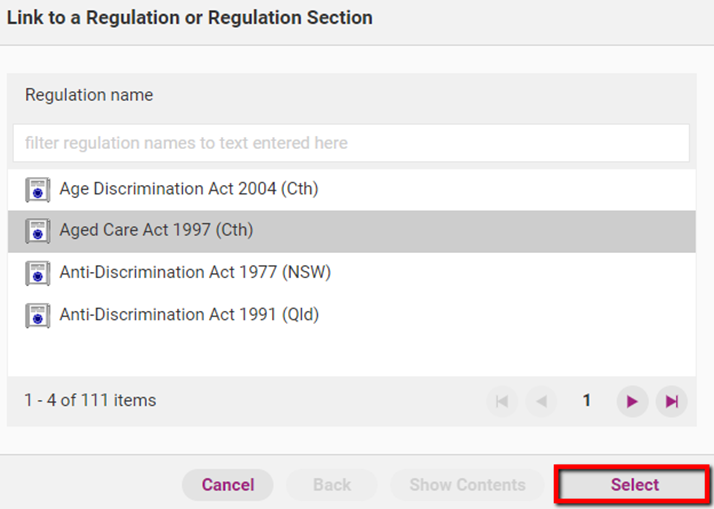714x509 pixels.
Task: Choose the Aged Care Act 1997 (Cth) entry
Action: point(156,231)
